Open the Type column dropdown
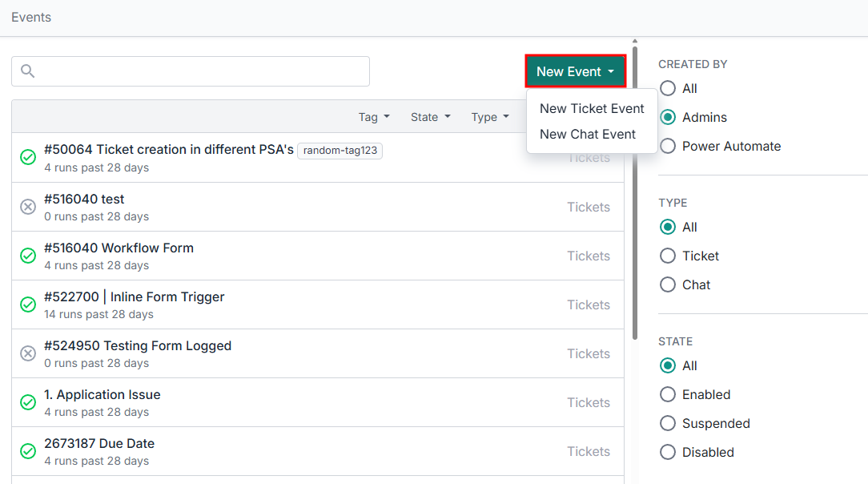 coord(490,117)
